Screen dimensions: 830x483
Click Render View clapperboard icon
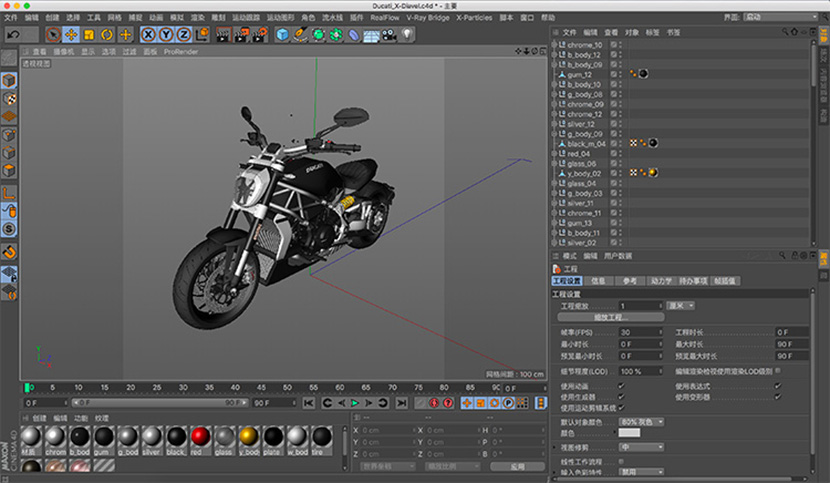(x=224, y=35)
